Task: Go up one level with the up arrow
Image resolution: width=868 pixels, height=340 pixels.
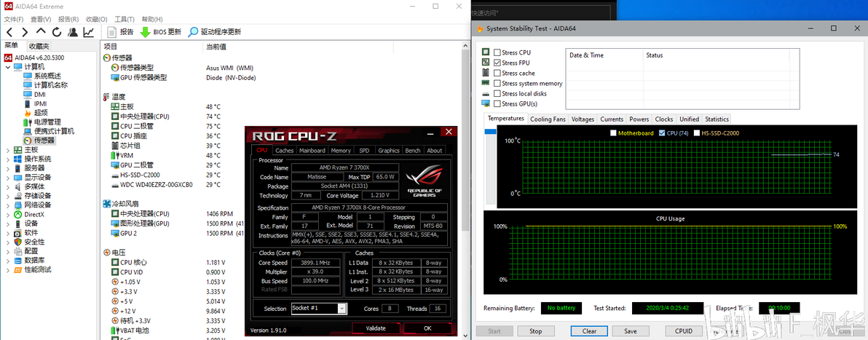Action: pos(41,32)
